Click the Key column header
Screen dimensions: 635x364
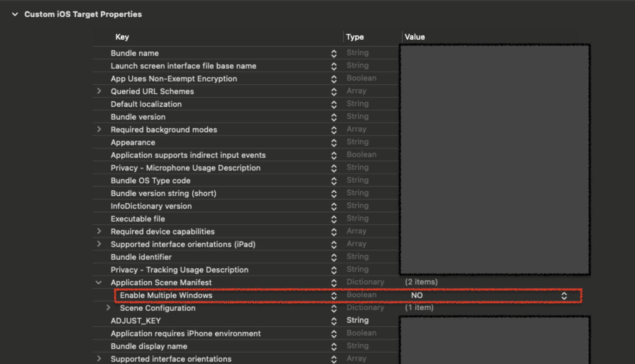122,37
